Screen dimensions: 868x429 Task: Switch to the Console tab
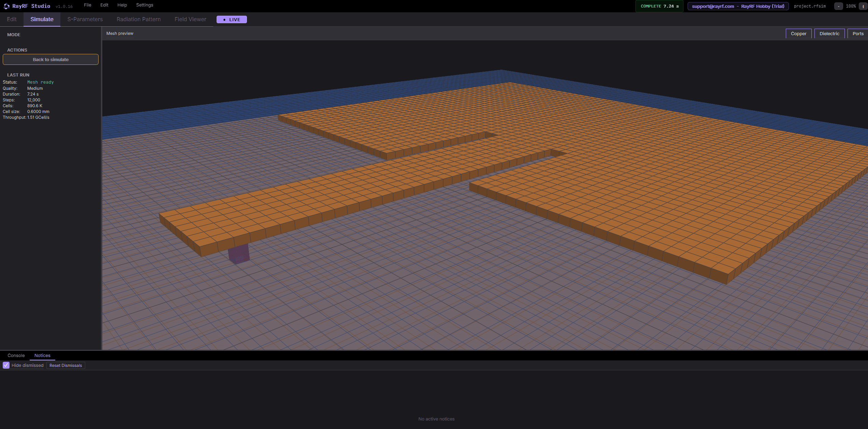click(x=16, y=355)
